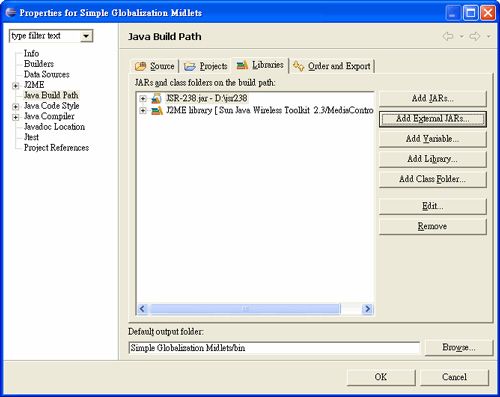Viewport: 500px width, 397px height.
Task: Click the Edit button
Action: (x=433, y=206)
